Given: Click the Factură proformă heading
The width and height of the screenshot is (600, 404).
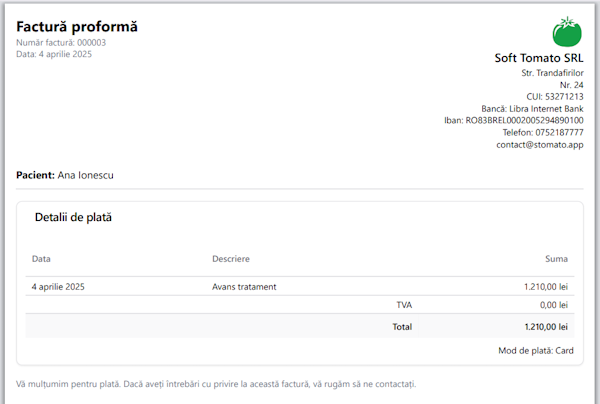Looking at the screenshot, I should (77, 26).
